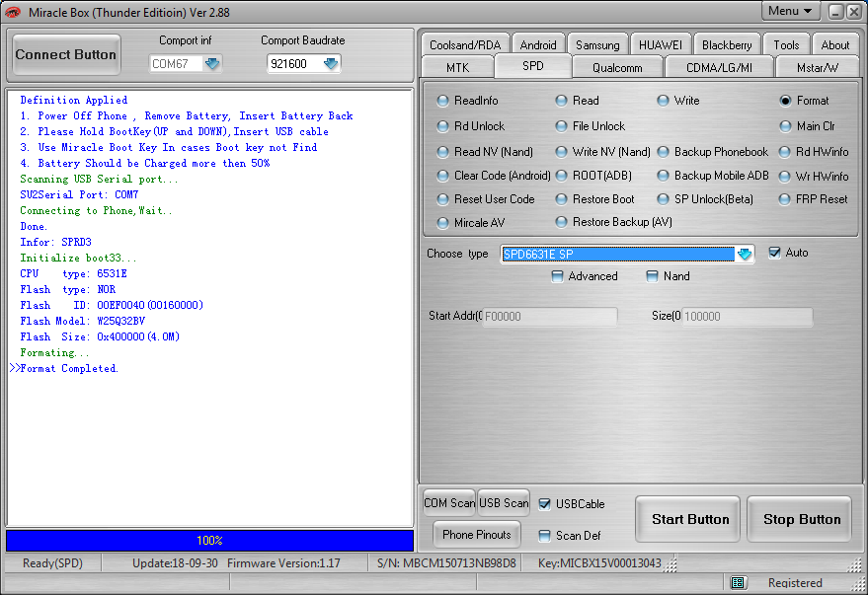
Task: Click the COM67 combo box field
Action: (x=186, y=63)
